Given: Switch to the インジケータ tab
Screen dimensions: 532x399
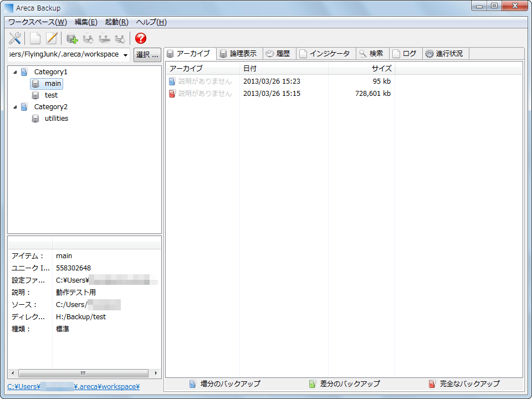Looking at the screenshot, I should (326, 54).
